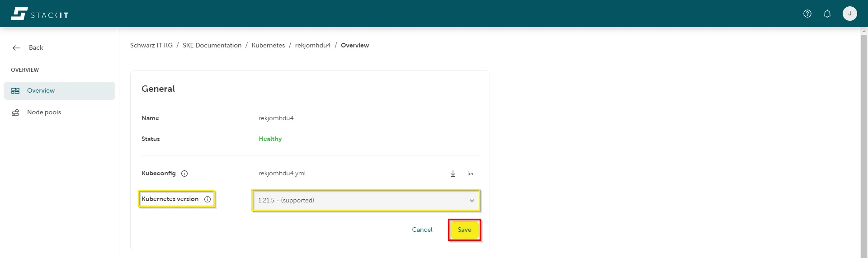Click the STACKIT logo
Screen dimensions: 868x258
40,14
